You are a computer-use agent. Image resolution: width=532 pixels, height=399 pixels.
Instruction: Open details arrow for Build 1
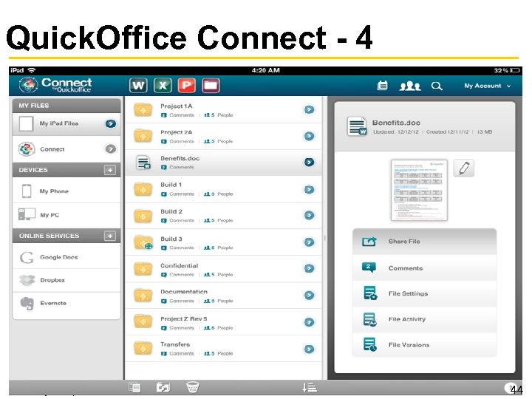point(309,189)
